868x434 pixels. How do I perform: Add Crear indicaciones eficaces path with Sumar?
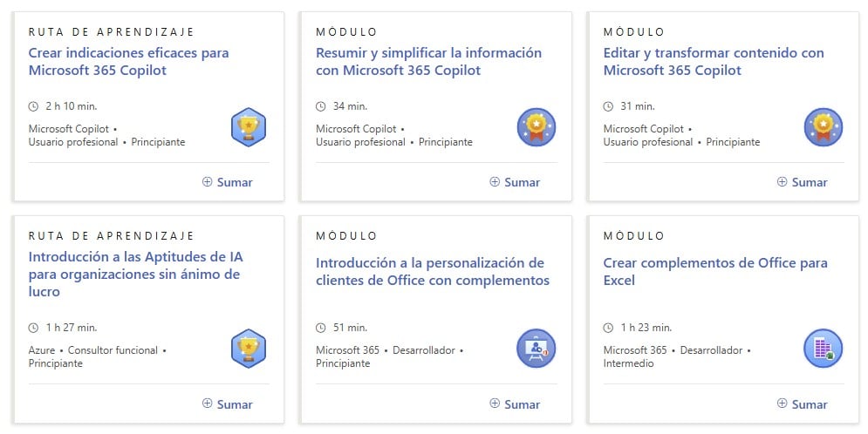pos(228,182)
